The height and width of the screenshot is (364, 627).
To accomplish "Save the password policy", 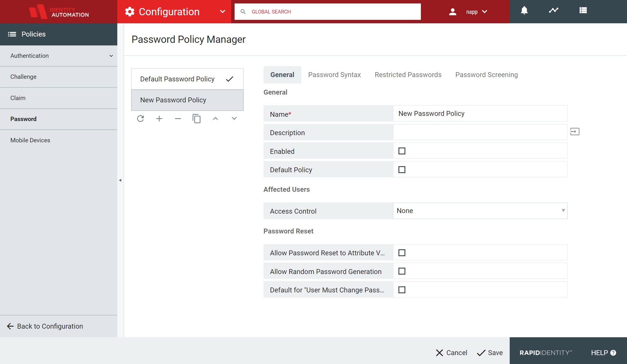I will (x=490, y=353).
